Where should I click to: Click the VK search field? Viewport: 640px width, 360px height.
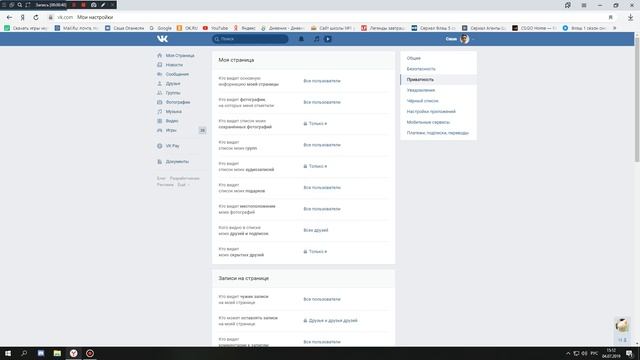250,39
